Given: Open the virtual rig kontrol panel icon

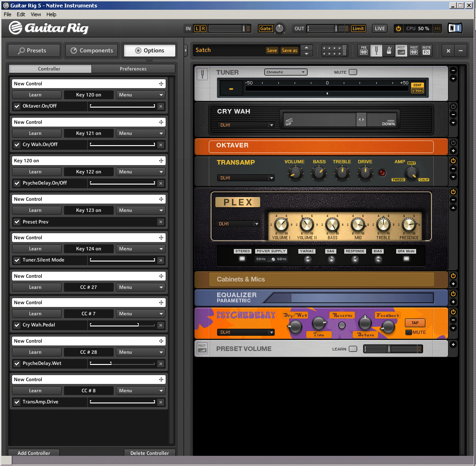Looking at the screenshot, I should pos(334,51).
